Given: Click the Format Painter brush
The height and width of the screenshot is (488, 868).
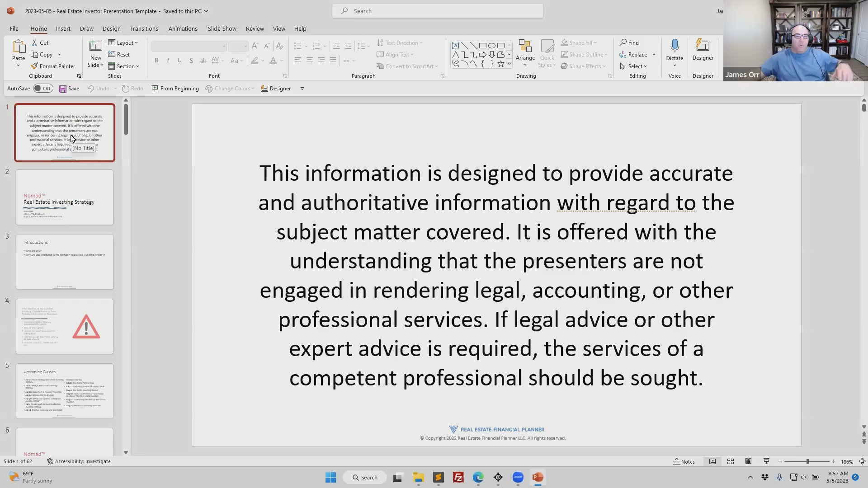Looking at the screenshot, I should (x=34, y=66).
